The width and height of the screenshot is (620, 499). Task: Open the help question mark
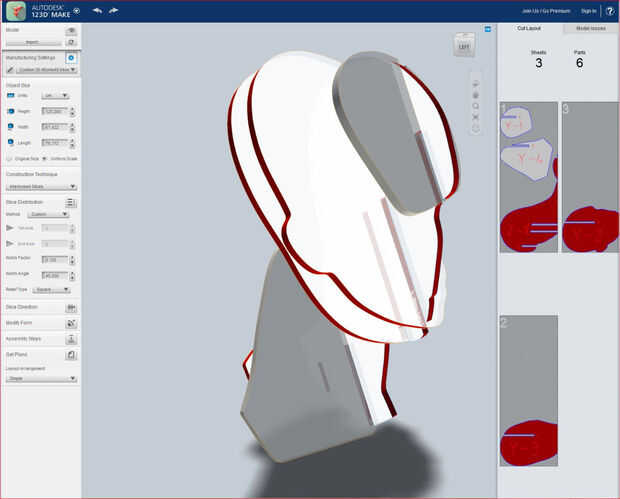(610, 11)
